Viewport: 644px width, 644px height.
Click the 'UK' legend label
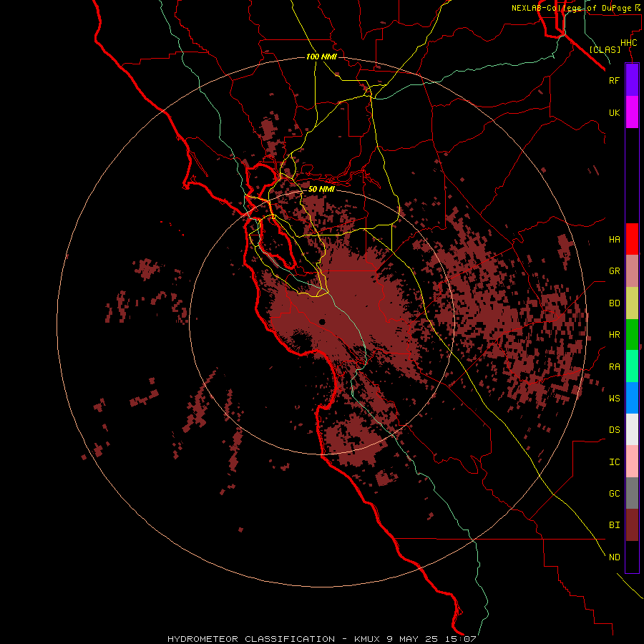click(x=614, y=112)
